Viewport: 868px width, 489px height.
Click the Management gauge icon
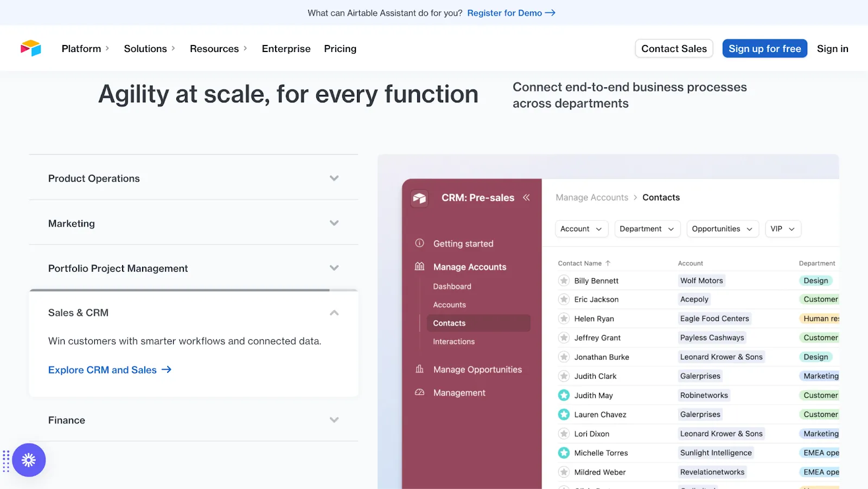pos(419,392)
